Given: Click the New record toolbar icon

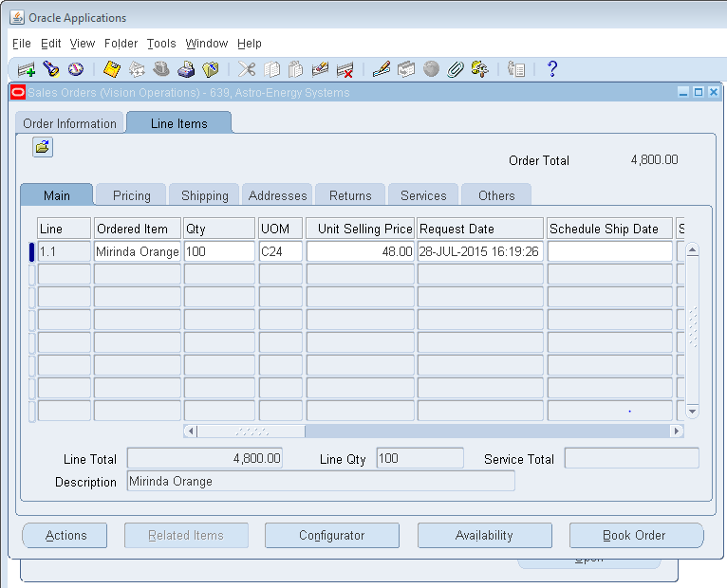Looking at the screenshot, I should (27, 69).
